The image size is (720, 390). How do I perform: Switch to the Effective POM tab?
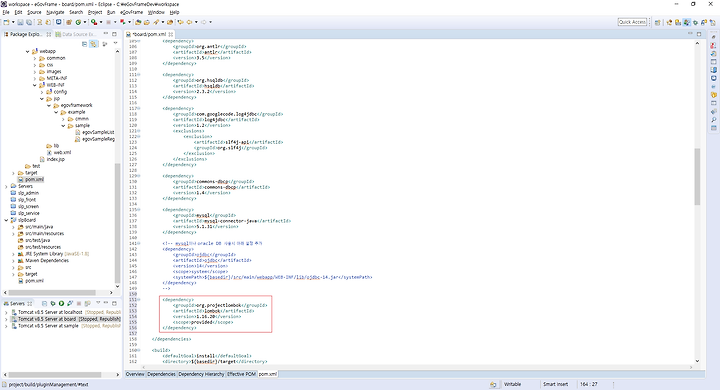242,374
